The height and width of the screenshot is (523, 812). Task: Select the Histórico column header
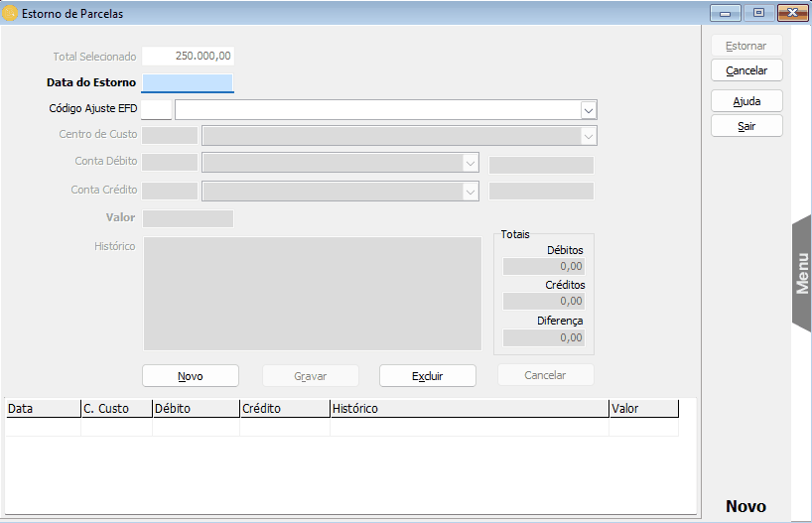pos(469,409)
